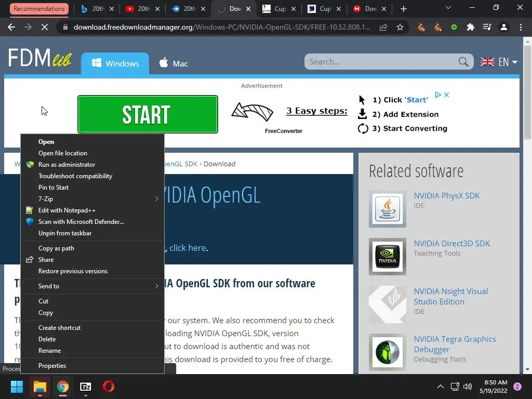Open the network tray icon
The width and height of the screenshot is (532, 399).
click(x=455, y=387)
